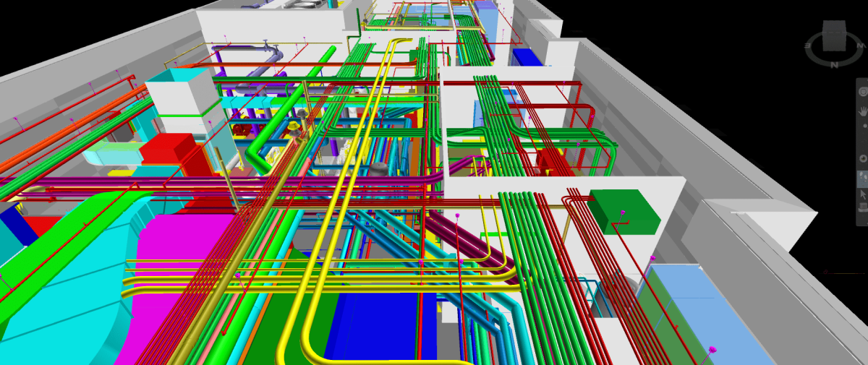This screenshot has width=868, height=365.
Task: Open the SteeringWheels navigation tool
Action: [862, 92]
